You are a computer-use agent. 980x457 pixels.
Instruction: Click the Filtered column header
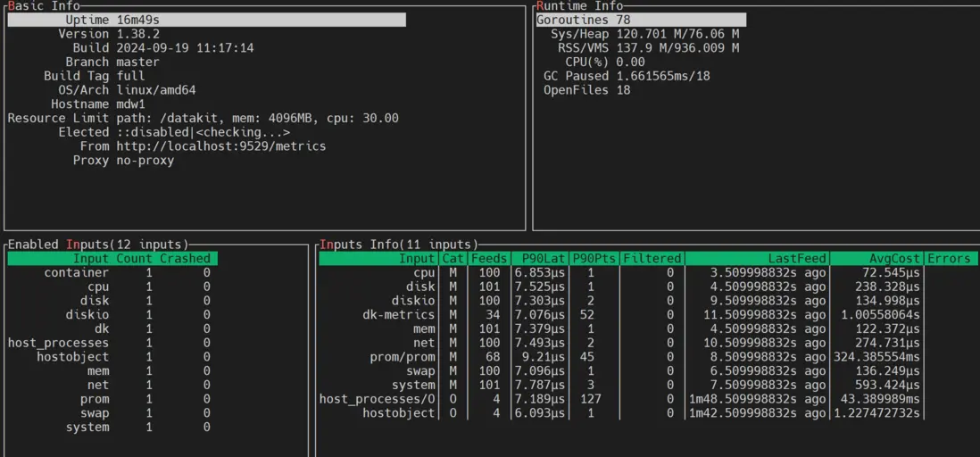point(652,259)
